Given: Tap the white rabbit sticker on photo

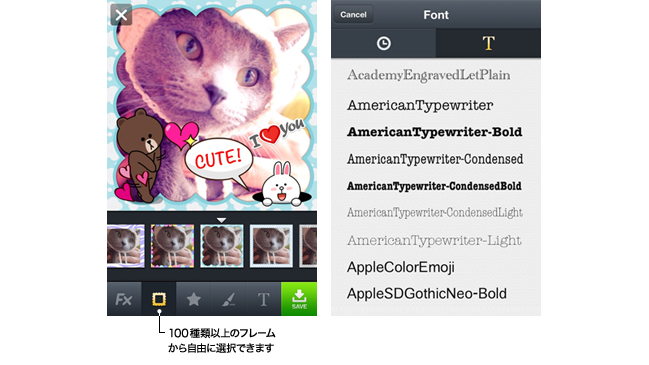Looking at the screenshot, I should (x=282, y=185).
